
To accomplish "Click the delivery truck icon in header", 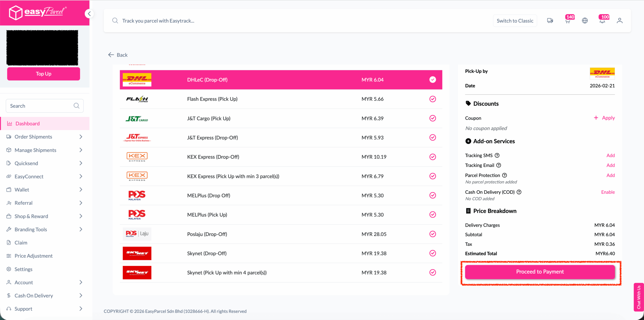I will tap(550, 21).
